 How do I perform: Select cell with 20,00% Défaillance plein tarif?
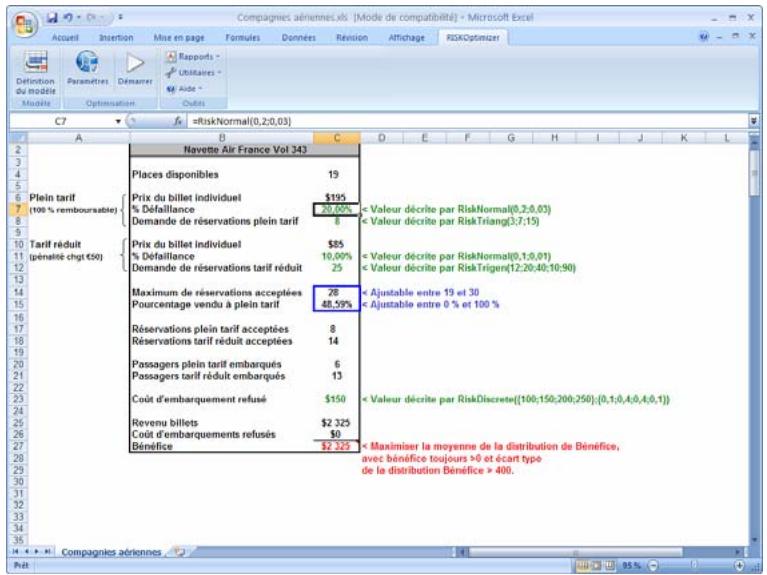point(336,209)
